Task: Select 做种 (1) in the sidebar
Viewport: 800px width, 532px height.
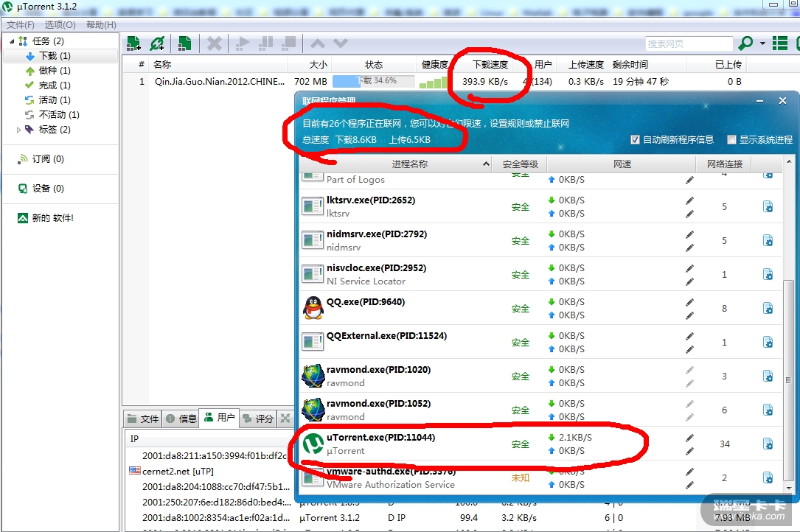Action: pyautogui.click(x=54, y=71)
